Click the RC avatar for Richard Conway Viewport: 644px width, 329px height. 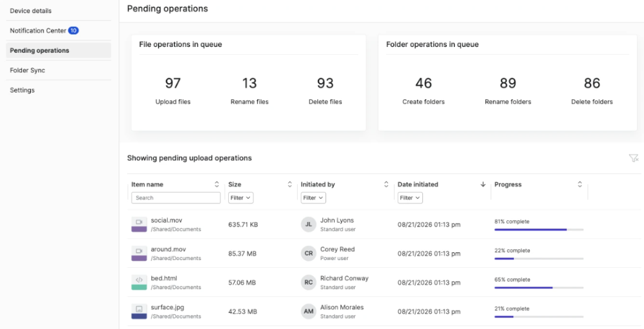pyautogui.click(x=308, y=283)
